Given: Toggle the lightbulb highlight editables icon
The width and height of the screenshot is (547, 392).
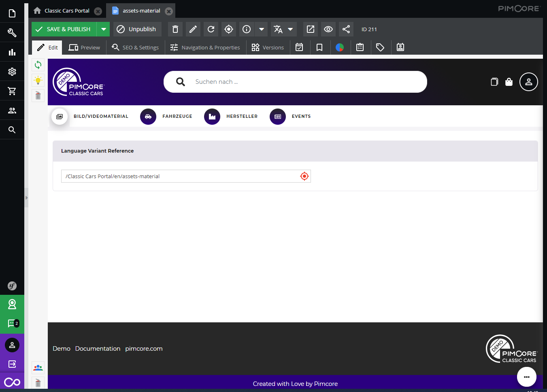Looking at the screenshot, I should pos(38,80).
